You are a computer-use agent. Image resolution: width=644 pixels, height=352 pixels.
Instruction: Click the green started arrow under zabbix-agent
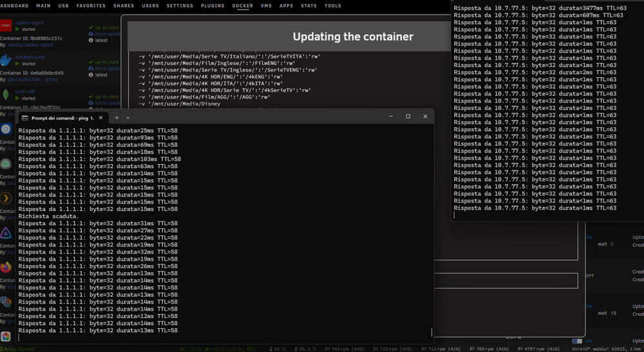(x=17, y=29)
